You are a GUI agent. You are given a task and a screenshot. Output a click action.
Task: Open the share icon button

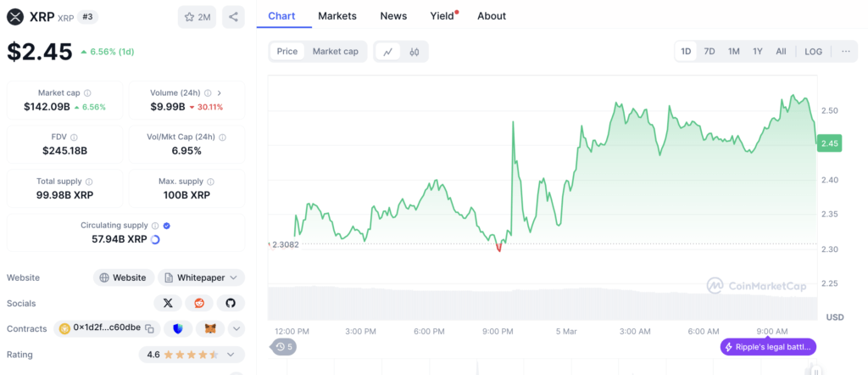tap(233, 17)
